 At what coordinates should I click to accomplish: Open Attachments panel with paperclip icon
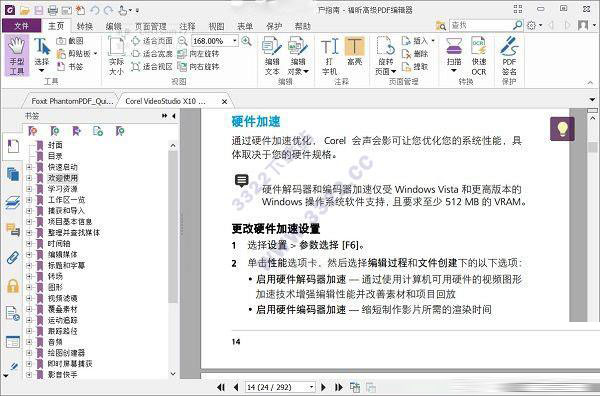point(13,258)
